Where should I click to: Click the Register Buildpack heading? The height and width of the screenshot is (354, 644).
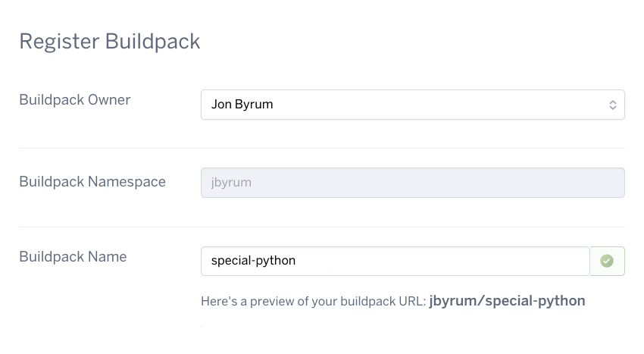click(110, 42)
